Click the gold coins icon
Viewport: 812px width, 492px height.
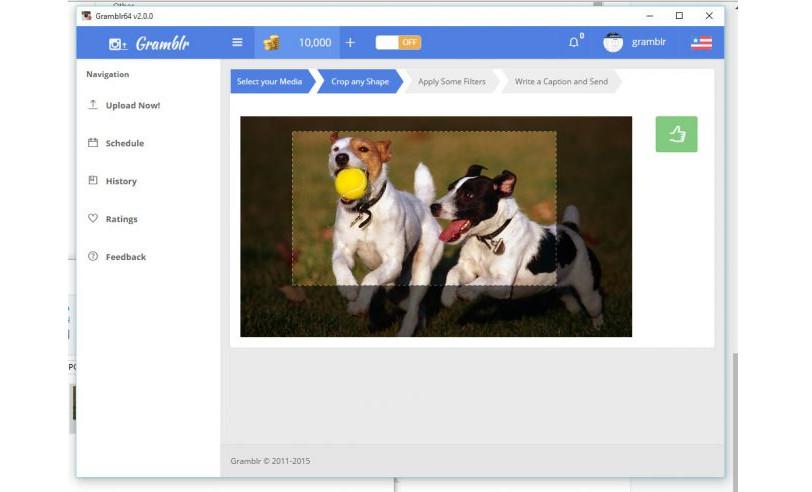[271, 42]
